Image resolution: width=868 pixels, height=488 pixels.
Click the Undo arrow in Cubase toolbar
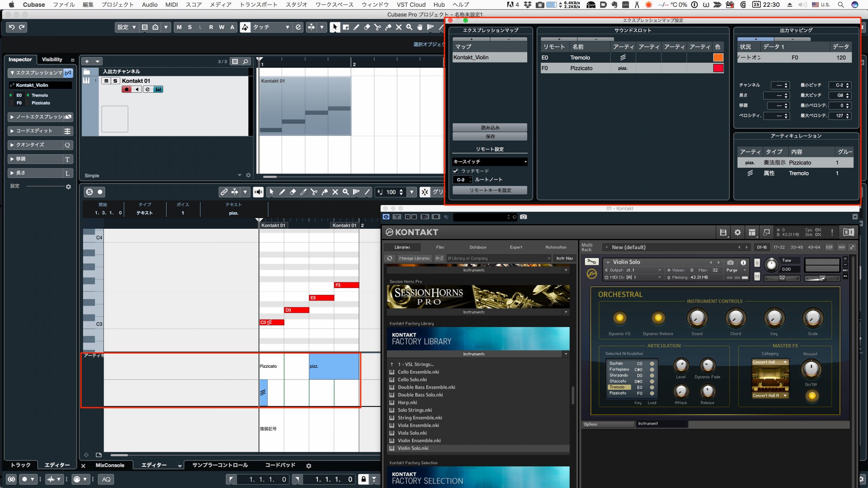[x=12, y=27]
